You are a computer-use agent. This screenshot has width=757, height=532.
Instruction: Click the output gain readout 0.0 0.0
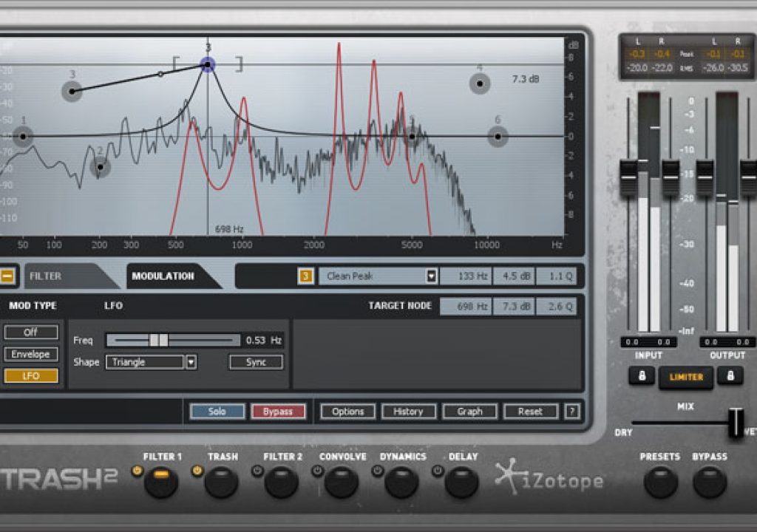coord(727,342)
